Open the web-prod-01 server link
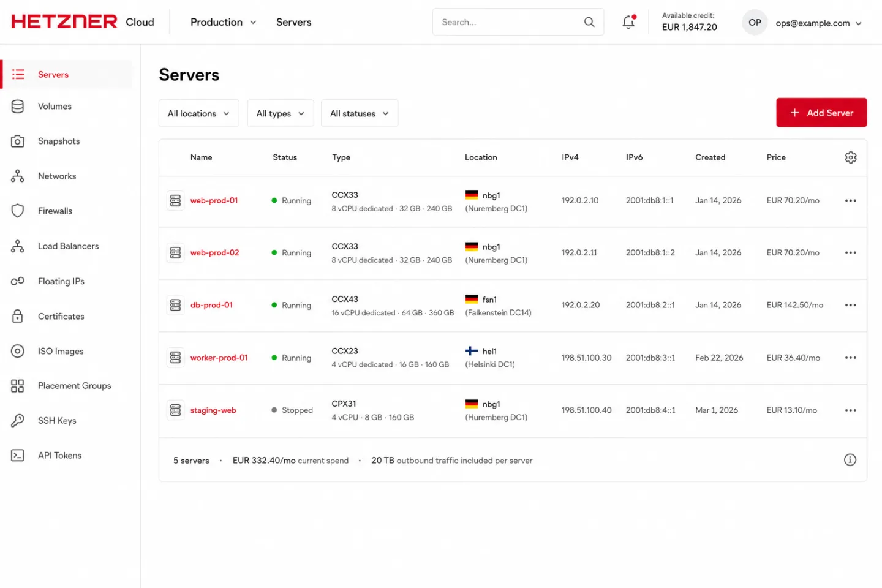The width and height of the screenshot is (882, 588). pos(214,200)
